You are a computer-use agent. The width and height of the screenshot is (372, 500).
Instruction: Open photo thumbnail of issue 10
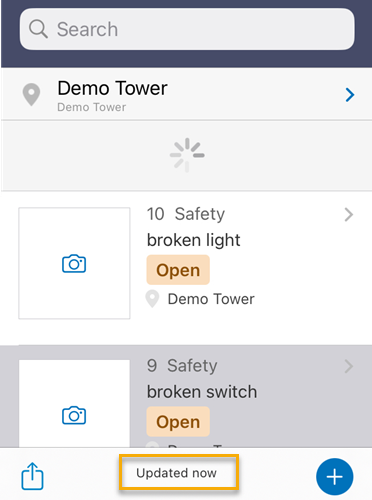pos(74,263)
